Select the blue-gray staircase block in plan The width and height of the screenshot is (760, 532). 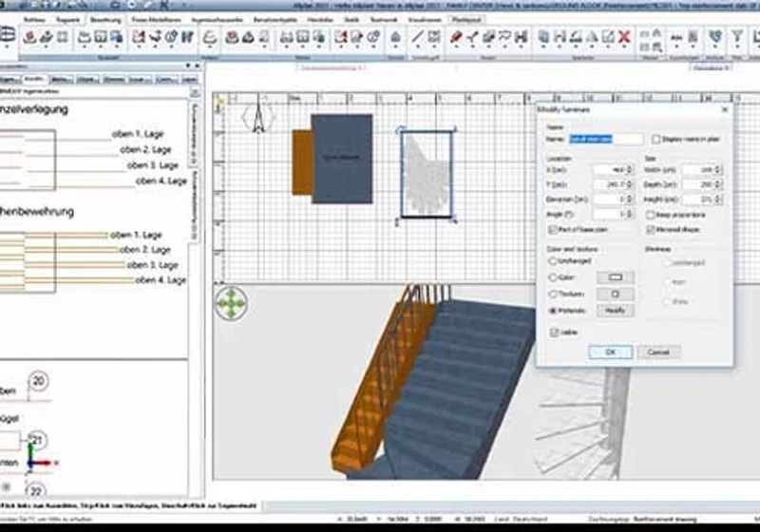pos(342,159)
